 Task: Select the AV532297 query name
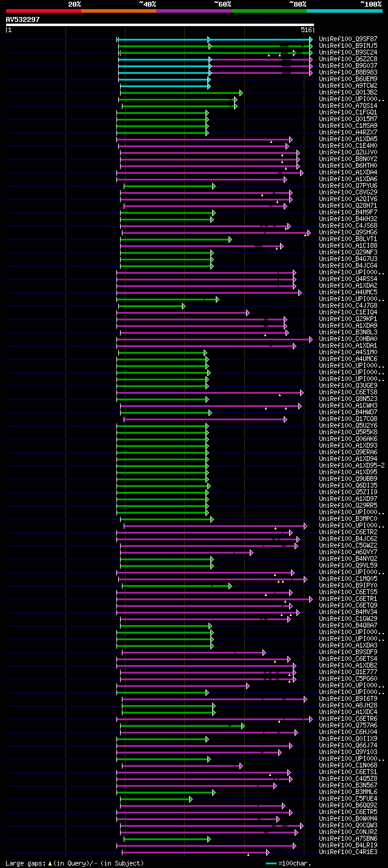coord(23,19)
